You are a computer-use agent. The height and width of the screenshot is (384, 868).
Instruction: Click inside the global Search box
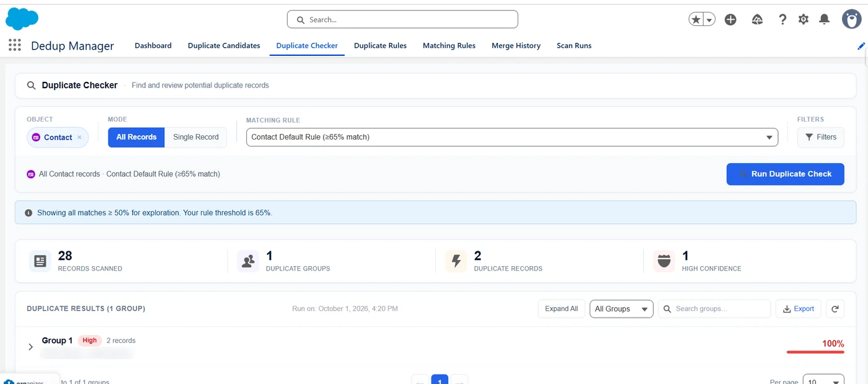click(x=402, y=19)
